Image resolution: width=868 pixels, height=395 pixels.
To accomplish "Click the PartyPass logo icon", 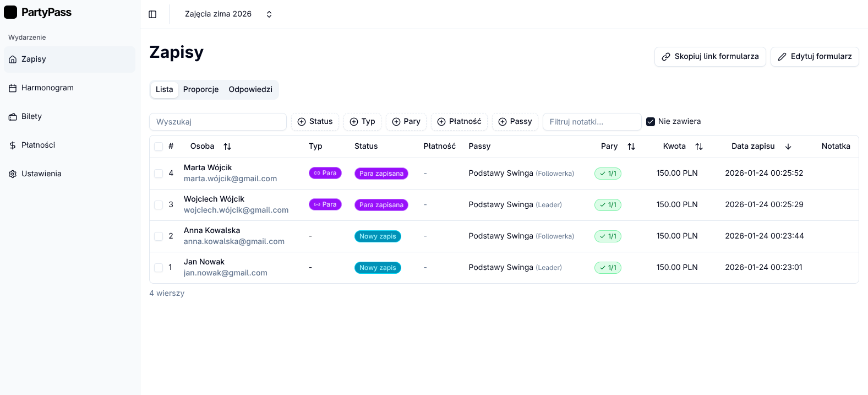I will click(10, 12).
